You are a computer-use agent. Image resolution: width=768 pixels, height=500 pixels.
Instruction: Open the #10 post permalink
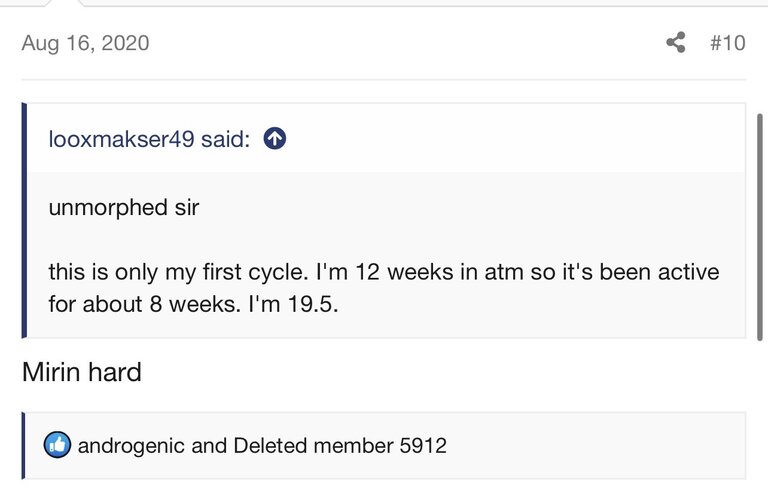pyautogui.click(x=728, y=43)
